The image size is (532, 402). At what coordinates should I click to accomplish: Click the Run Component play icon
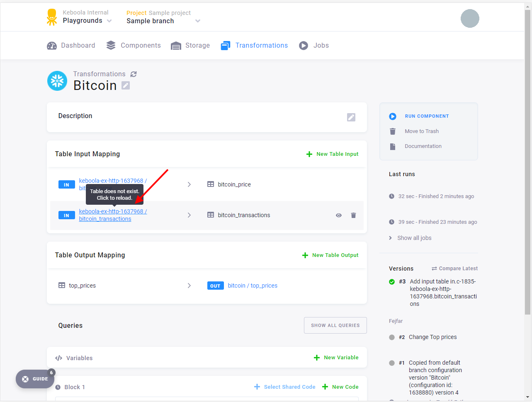pyautogui.click(x=393, y=116)
